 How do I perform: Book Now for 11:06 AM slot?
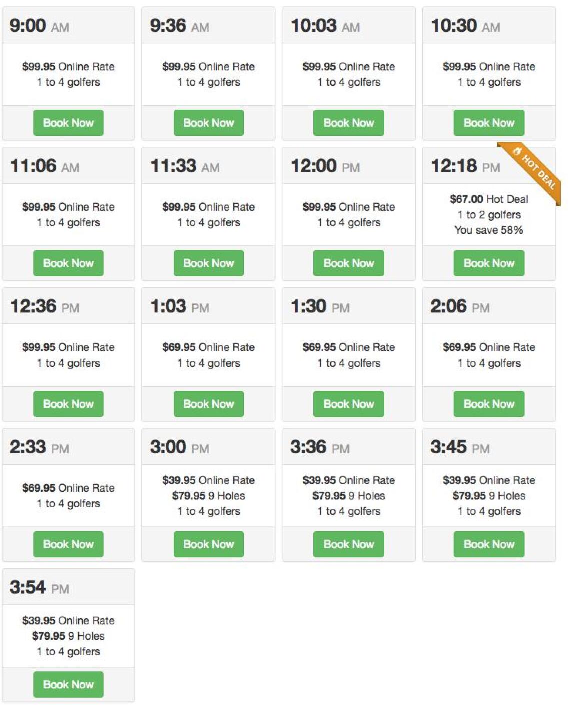(x=68, y=263)
